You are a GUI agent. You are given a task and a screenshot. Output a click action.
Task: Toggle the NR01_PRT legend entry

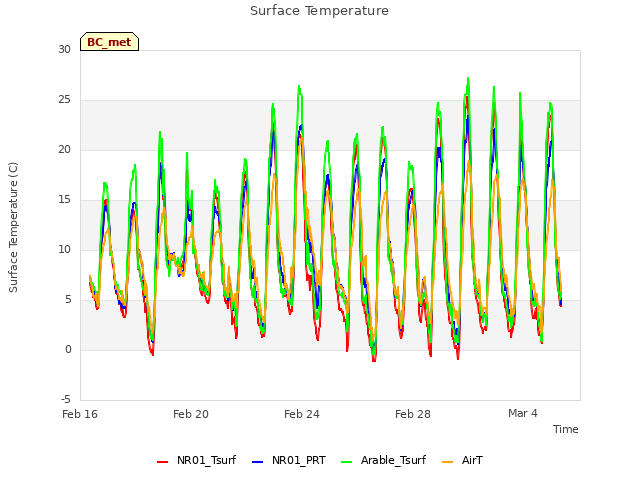coord(289,460)
